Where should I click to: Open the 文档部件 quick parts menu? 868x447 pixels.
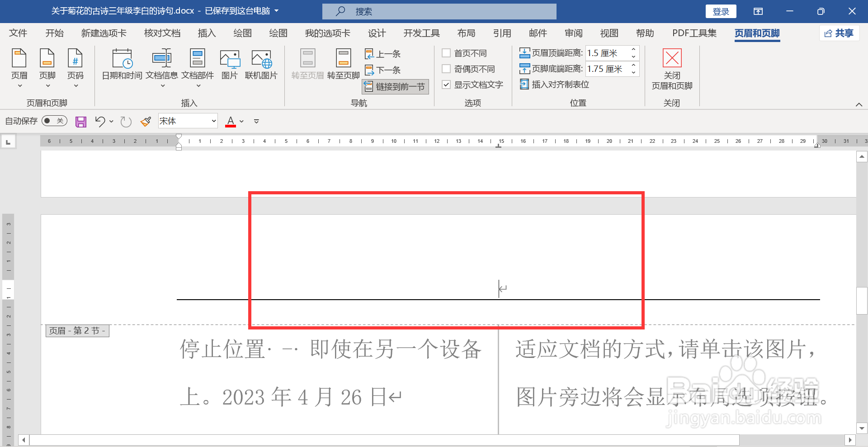tap(198, 68)
